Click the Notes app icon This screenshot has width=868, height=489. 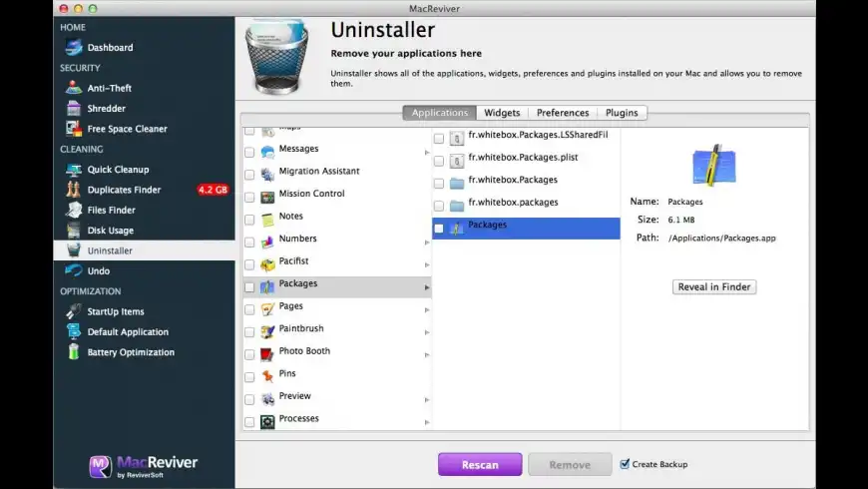coord(267,220)
